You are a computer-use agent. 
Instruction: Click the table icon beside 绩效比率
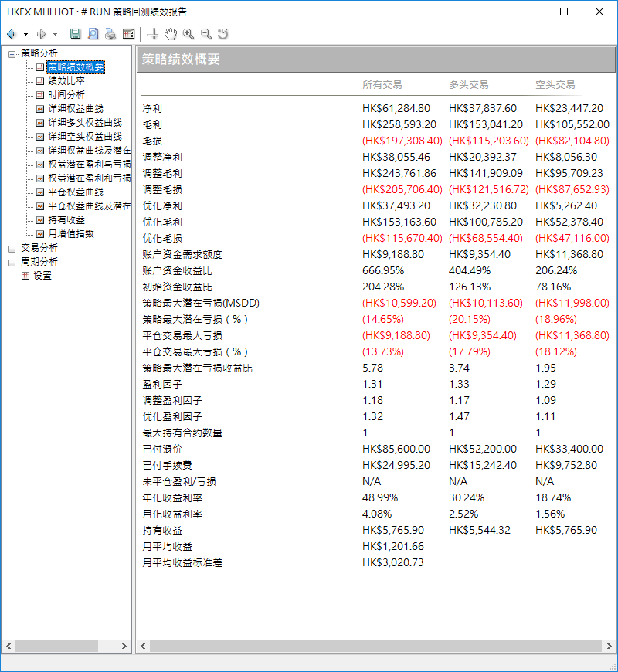tap(40, 81)
